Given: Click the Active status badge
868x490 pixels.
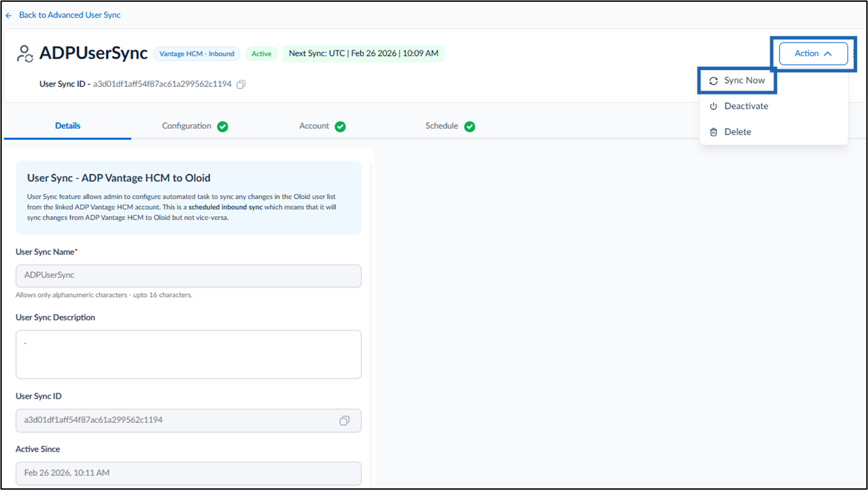Looking at the screenshot, I should (x=262, y=54).
